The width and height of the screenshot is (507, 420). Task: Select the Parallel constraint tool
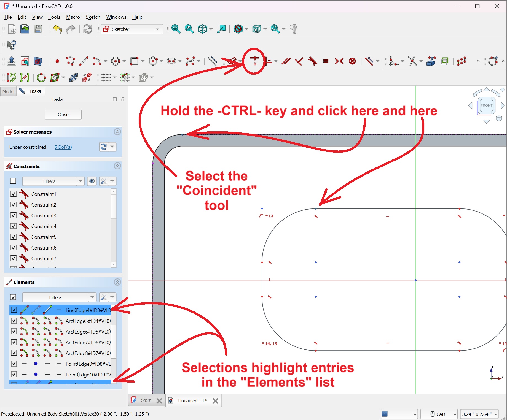(x=286, y=61)
